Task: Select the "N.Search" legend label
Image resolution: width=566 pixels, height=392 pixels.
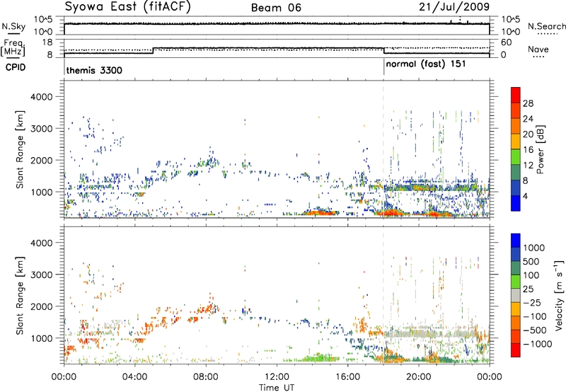Action: (x=547, y=26)
